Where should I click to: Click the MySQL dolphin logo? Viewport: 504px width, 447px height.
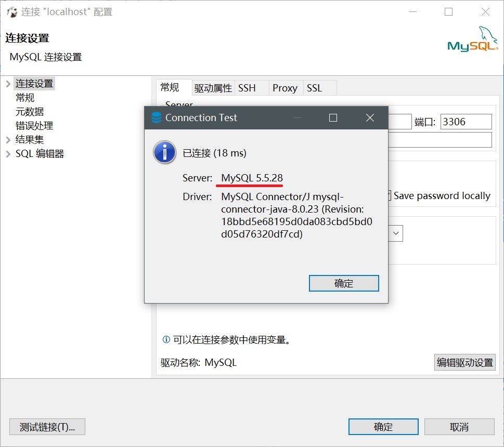pos(472,39)
